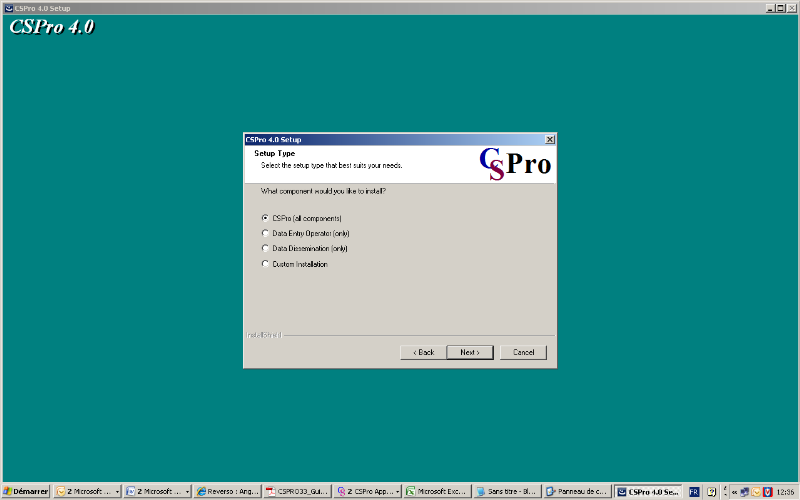Click the system clock showing 12:36

(x=785, y=492)
